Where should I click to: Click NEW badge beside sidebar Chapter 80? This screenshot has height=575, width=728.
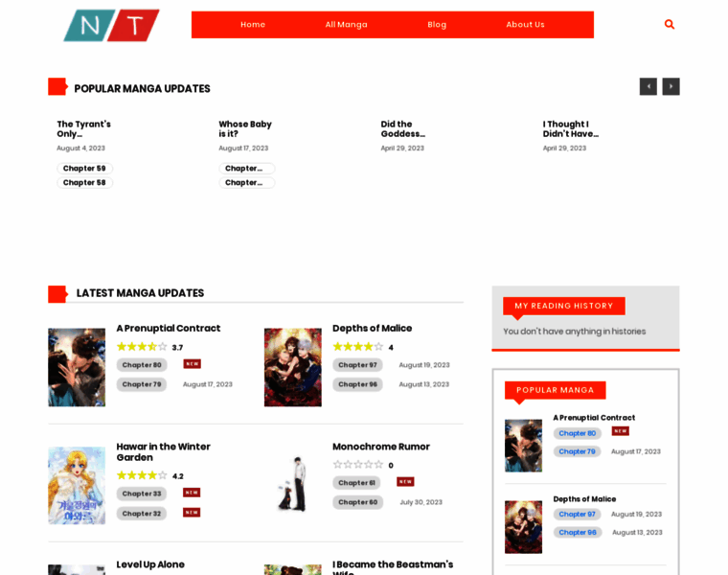tap(621, 431)
